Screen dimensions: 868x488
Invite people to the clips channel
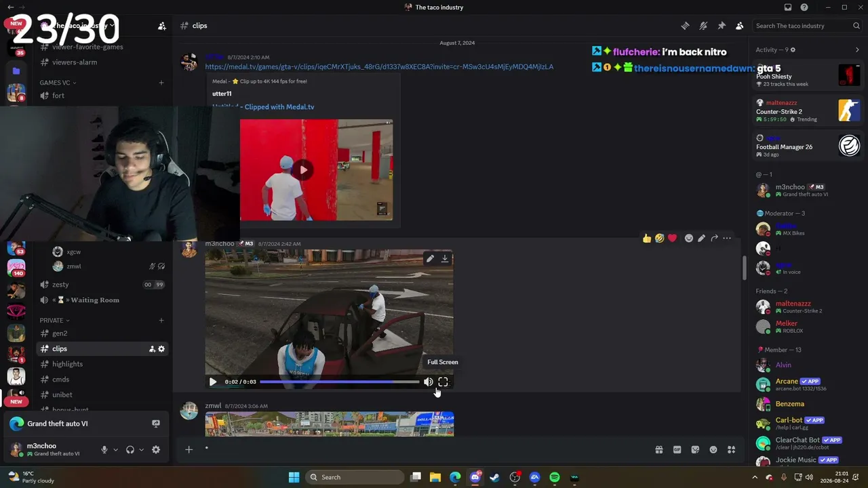pos(152,349)
